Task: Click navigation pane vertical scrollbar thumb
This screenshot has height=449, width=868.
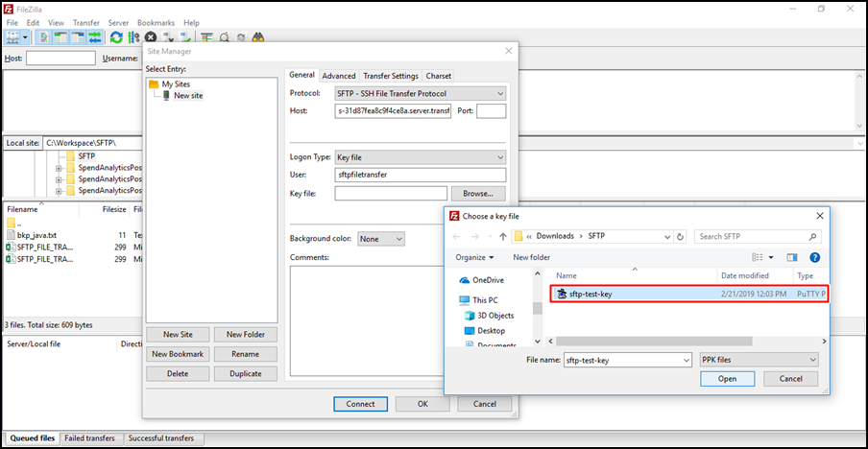Action: pos(538,308)
